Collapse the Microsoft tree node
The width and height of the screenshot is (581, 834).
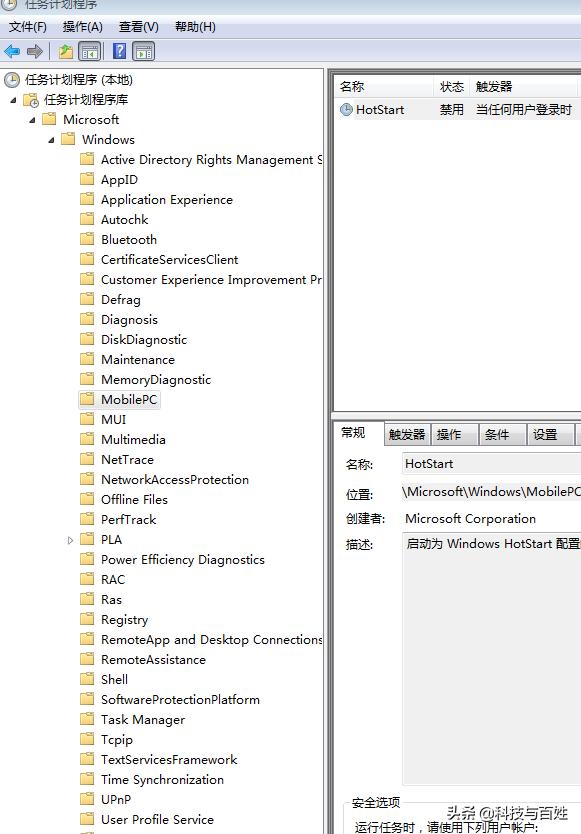pos(32,120)
